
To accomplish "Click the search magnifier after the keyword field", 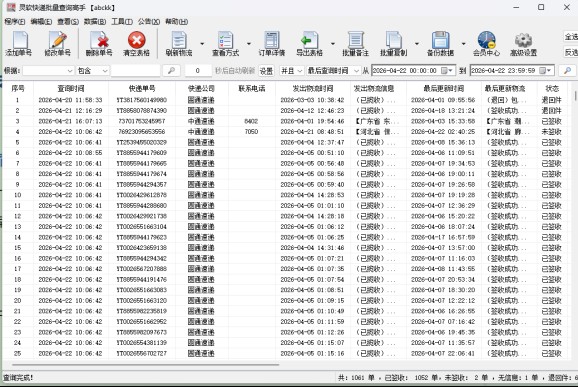I will (x=171, y=70).
